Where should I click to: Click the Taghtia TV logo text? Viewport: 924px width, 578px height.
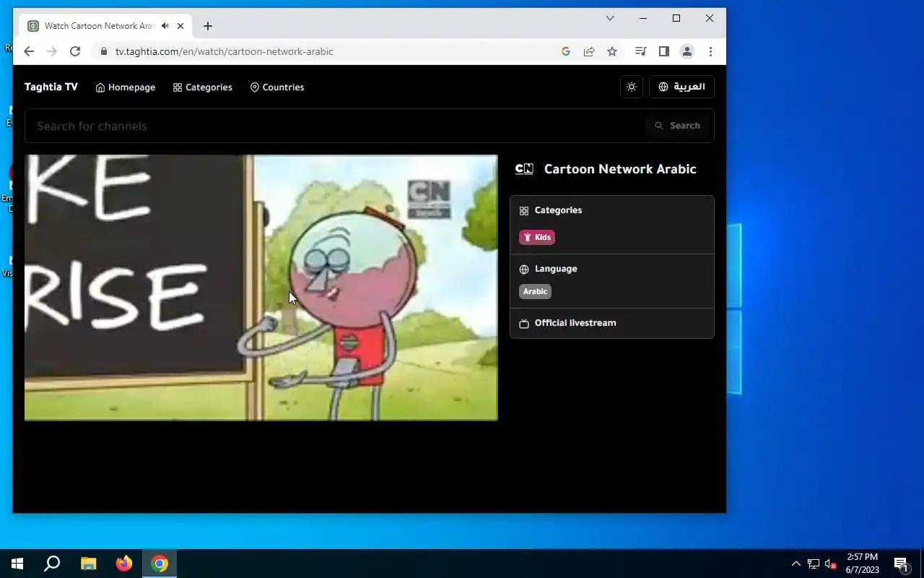pyautogui.click(x=51, y=87)
